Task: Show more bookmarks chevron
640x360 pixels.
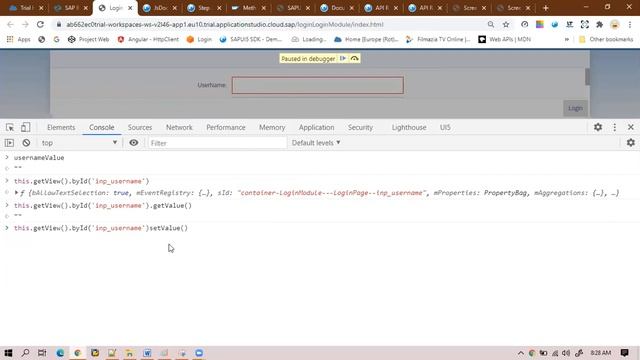Action: (567, 40)
